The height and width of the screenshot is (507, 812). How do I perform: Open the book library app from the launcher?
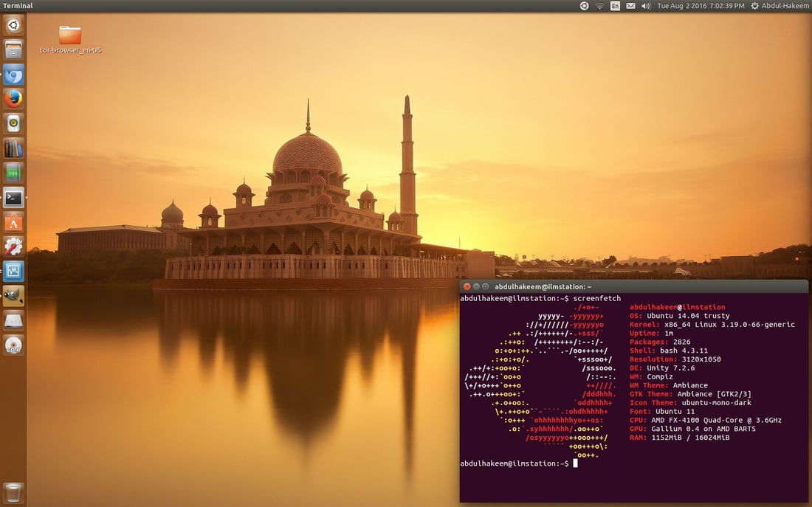point(13,148)
